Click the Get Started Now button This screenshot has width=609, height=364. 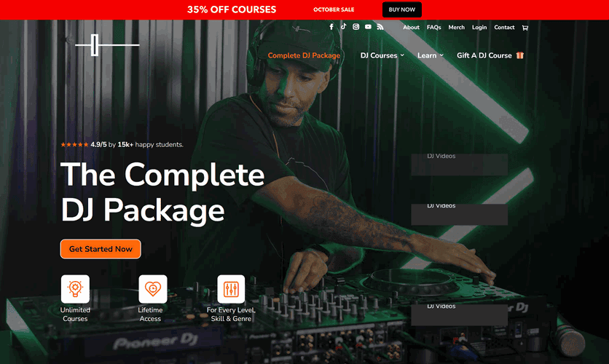(x=101, y=249)
